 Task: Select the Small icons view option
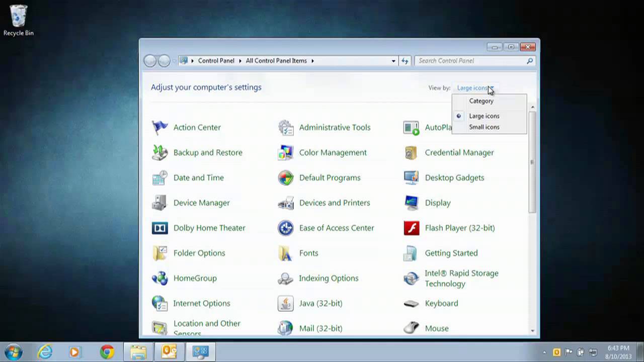[484, 127]
